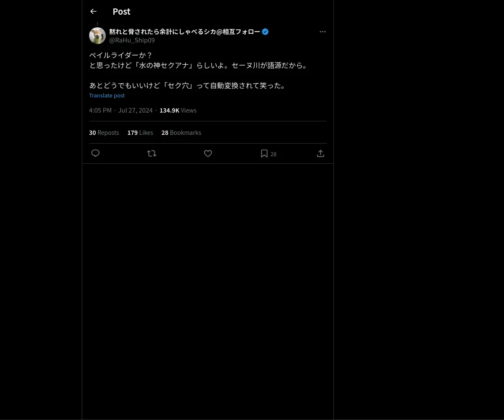The height and width of the screenshot is (420, 504).
Task: Click the blue verified badge
Action: pos(265,31)
